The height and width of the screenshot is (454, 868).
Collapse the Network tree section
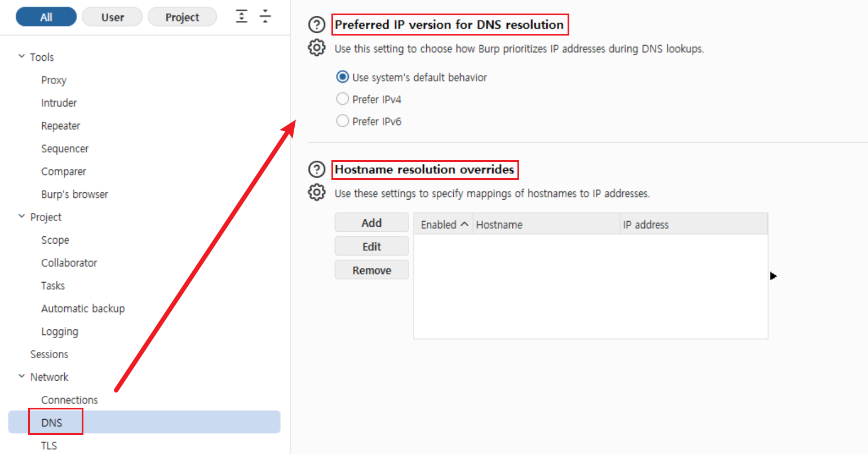21,376
